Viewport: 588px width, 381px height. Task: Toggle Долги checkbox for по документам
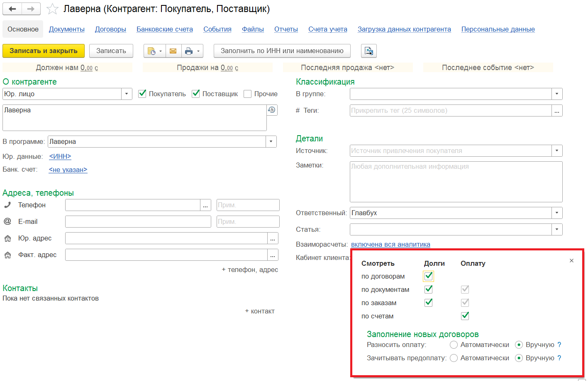coord(429,289)
